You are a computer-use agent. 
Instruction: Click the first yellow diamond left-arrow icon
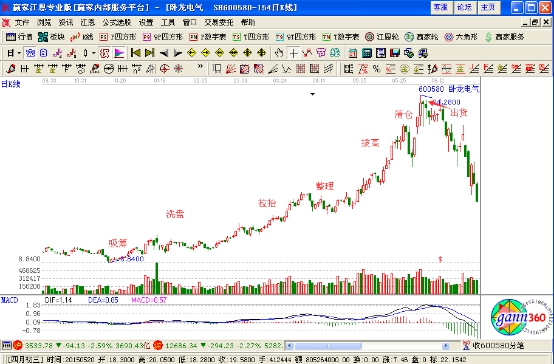point(191,53)
